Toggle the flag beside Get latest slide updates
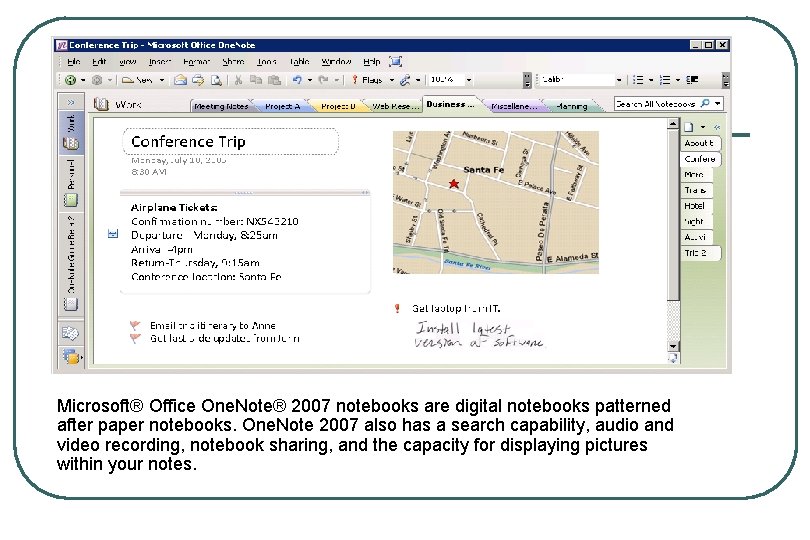Viewport: 810px width, 540px height. 135,338
